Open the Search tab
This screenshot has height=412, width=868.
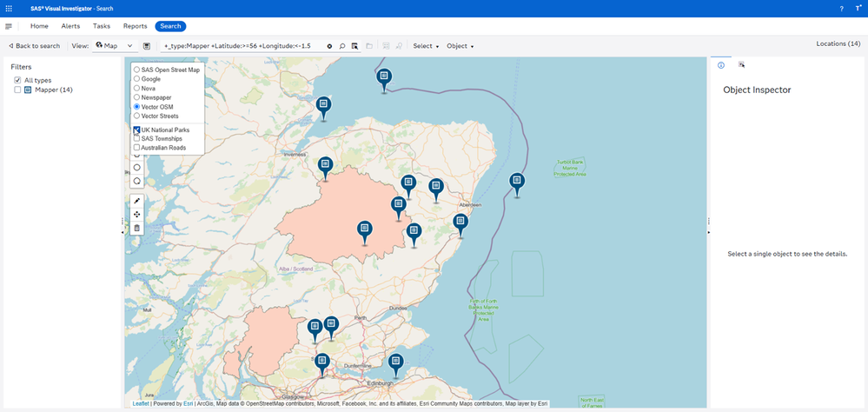click(170, 26)
